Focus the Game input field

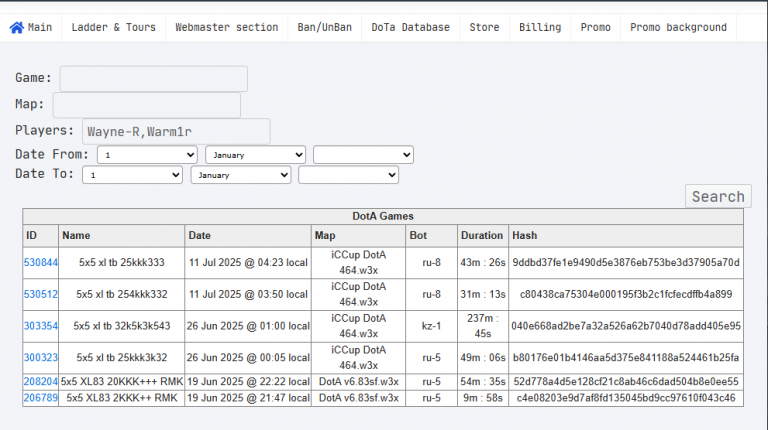(x=154, y=79)
